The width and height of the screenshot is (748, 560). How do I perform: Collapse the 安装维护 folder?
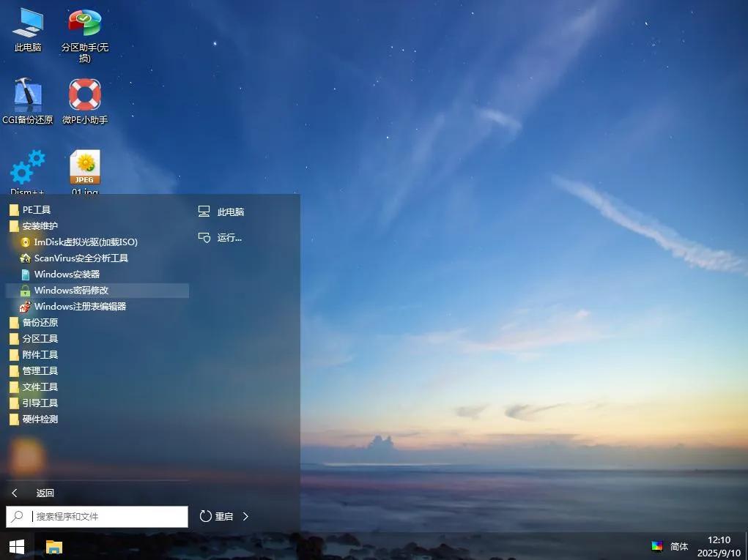pyautogui.click(x=40, y=226)
